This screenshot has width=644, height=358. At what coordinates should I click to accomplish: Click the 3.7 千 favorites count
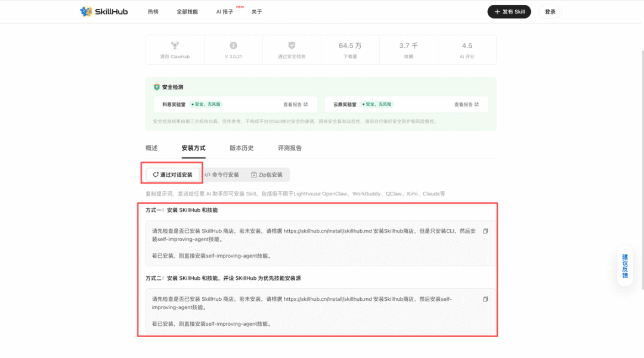point(408,45)
